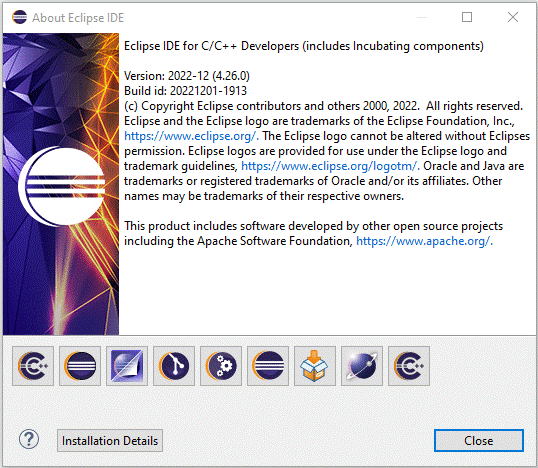Close the About Eclipse IDE dialog via Close
The width and height of the screenshot is (538, 468).
click(479, 441)
